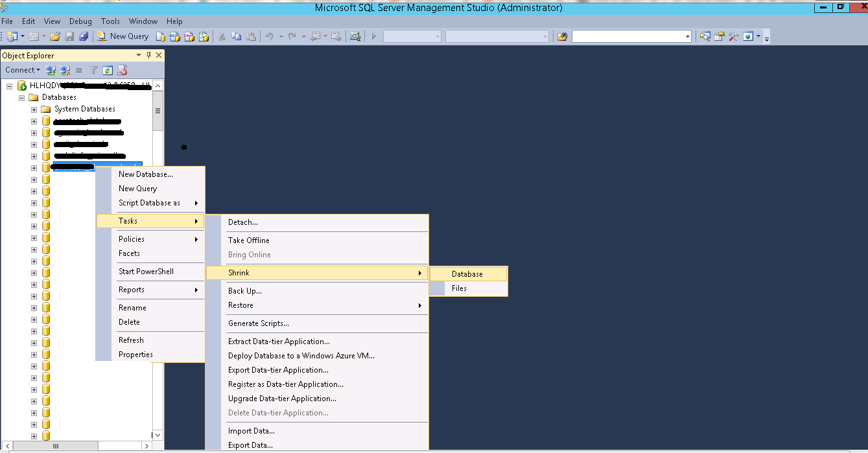Click Refresh icon in Object Explorer
868x453 pixels.
tap(108, 70)
